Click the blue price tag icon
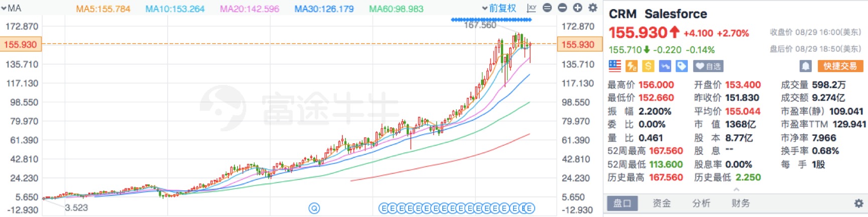Viewport: 868px width, 217px height. tap(681, 66)
